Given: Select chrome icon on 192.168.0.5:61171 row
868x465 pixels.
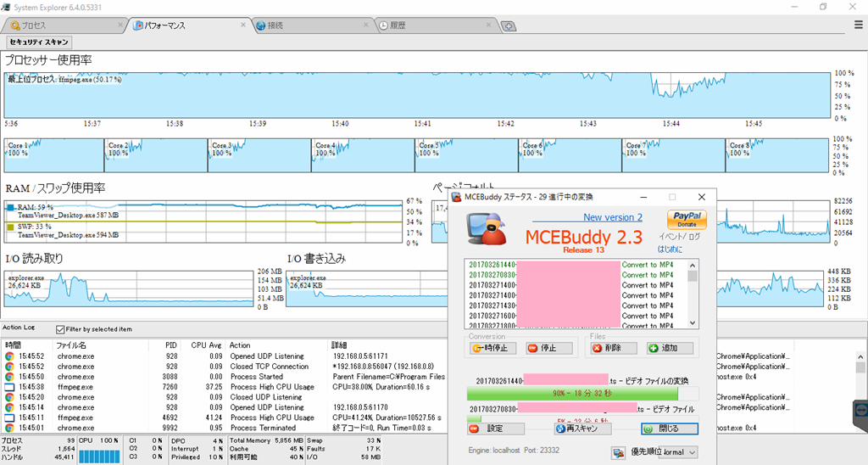Looking at the screenshot, I should [x=9, y=356].
